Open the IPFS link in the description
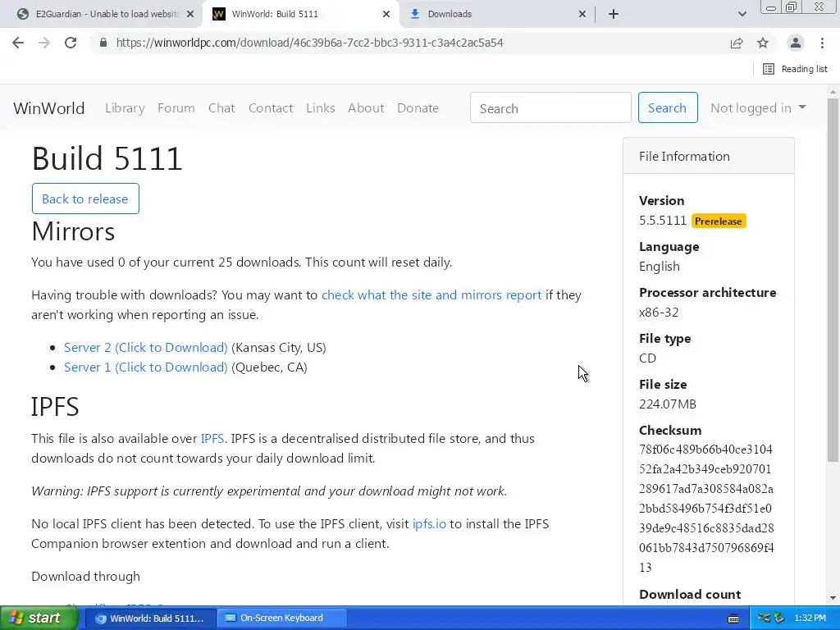The width and height of the screenshot is (840, 630). [212, 439]
